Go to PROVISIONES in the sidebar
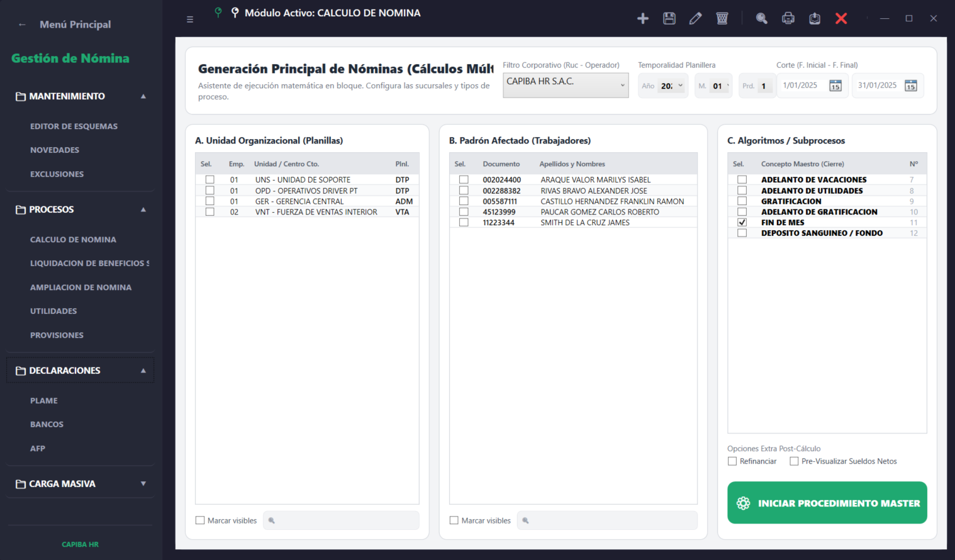The width and height of the screenshot is (955, 560). [x=57, y=335]
